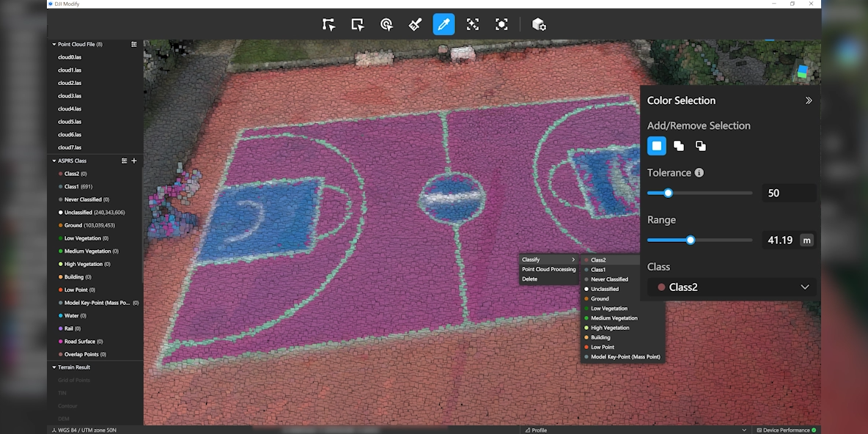The width and height of the screenshot is (868, 434).
Task: Choose the brush tool in top toolbar
Action: (x=415, y=24)
